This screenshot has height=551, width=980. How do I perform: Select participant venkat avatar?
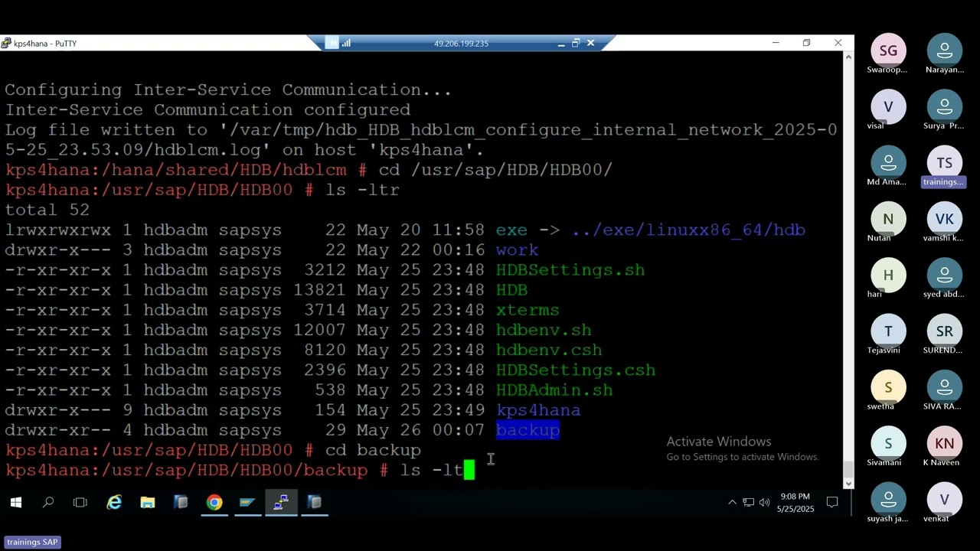tap(944, 500)
